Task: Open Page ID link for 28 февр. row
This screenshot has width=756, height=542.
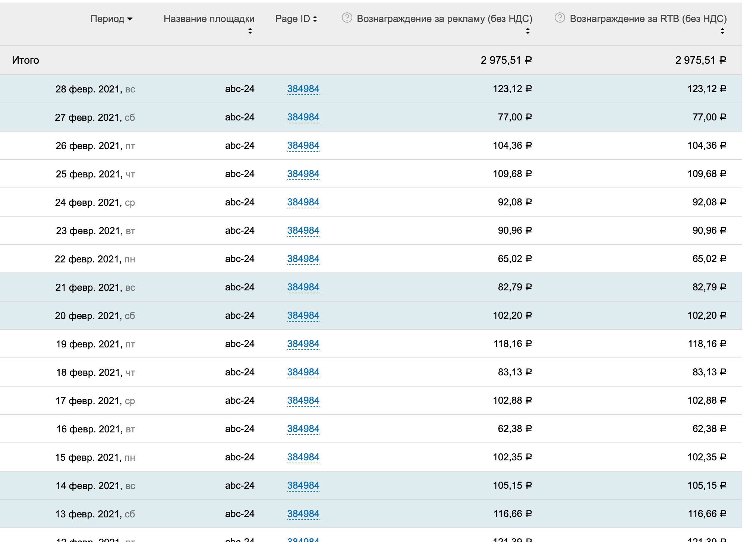Action: [303, 89]
